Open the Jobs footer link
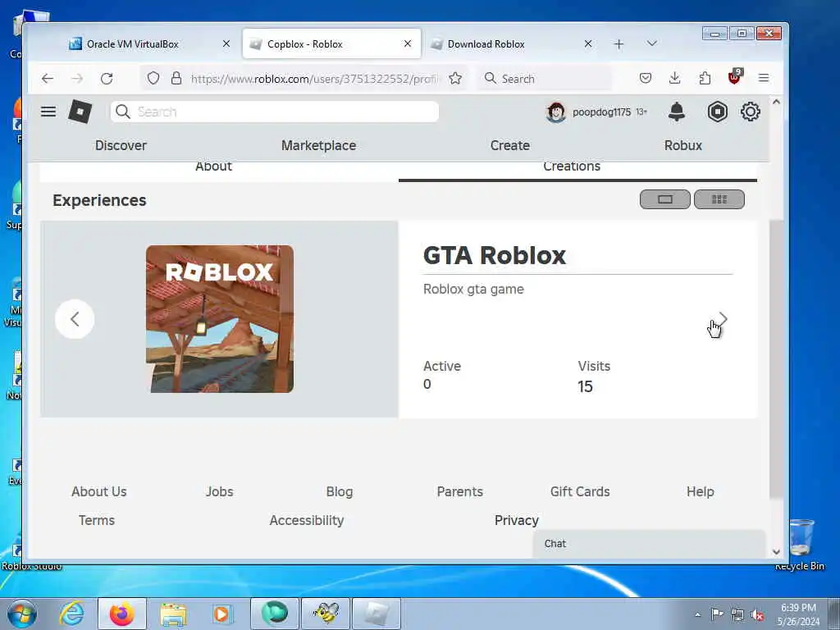Image resolution: width=840 pixels, height=630 pixels. click(220, 491)
